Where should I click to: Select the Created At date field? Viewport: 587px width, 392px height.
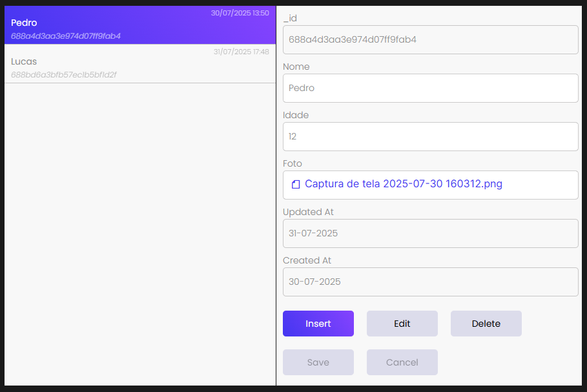(430, 282)
